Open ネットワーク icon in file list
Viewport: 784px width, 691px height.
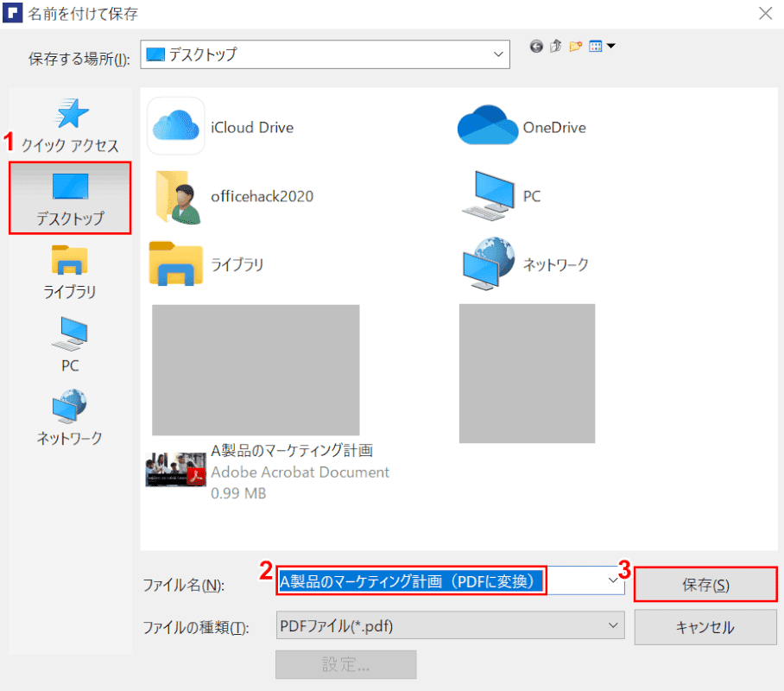click(x=489, y=263)
